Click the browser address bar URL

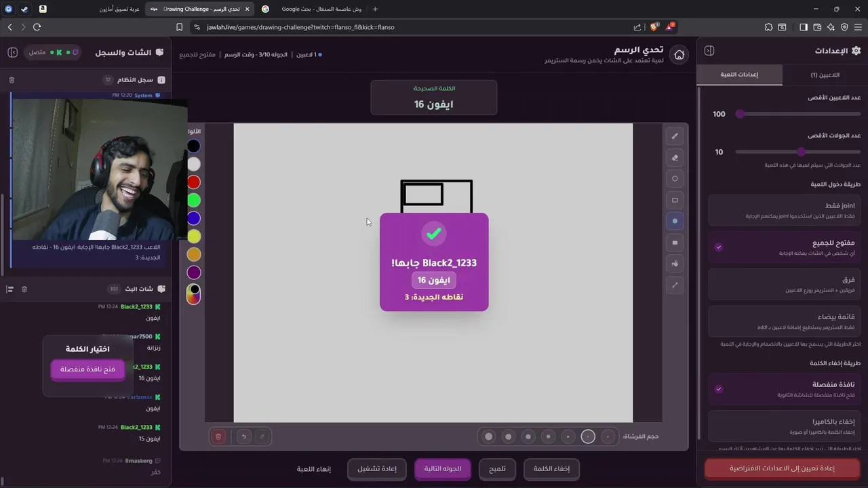[300, 27]
